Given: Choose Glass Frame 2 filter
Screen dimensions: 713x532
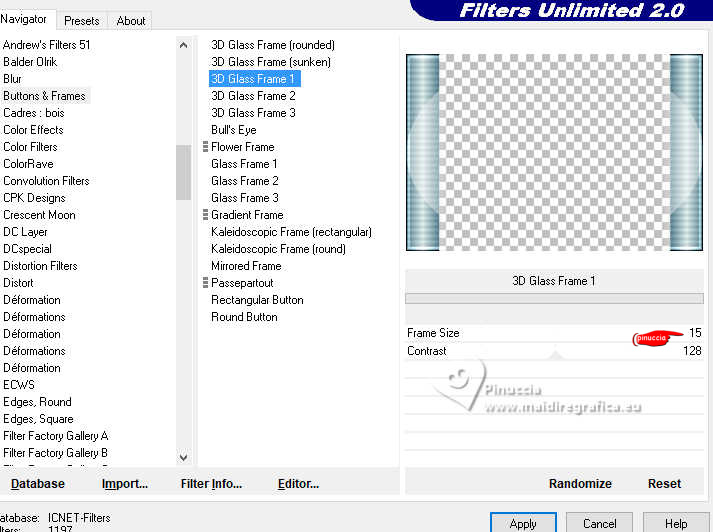Looking at the screenshot, I should point(245,181).
